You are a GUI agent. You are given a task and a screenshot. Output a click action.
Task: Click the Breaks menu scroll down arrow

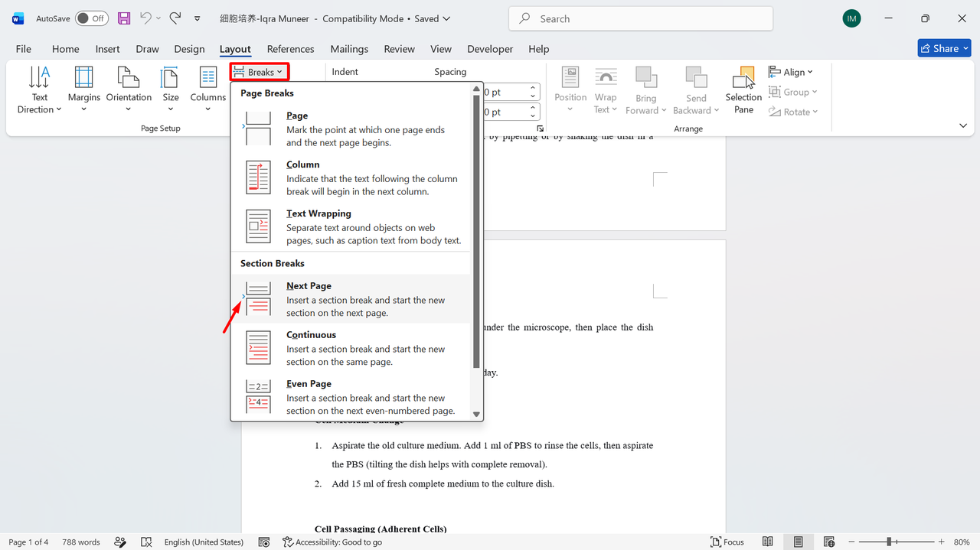pos(477,414)
